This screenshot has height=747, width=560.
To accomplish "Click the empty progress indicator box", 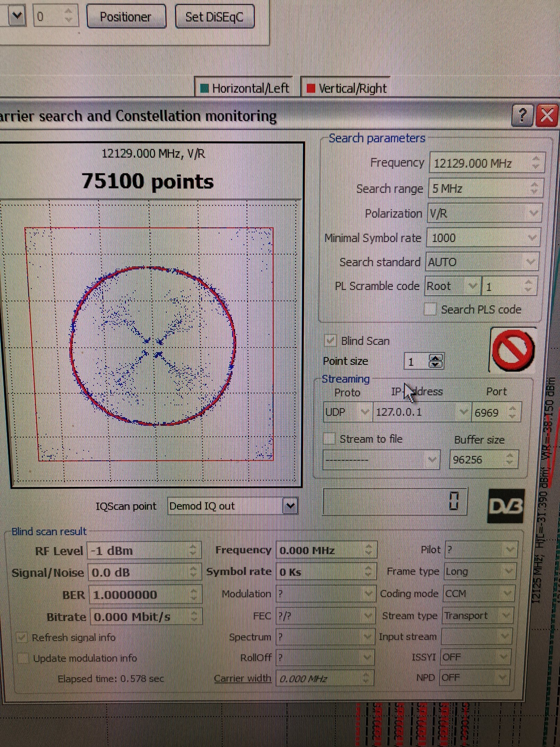I will [x=394, y=501].
